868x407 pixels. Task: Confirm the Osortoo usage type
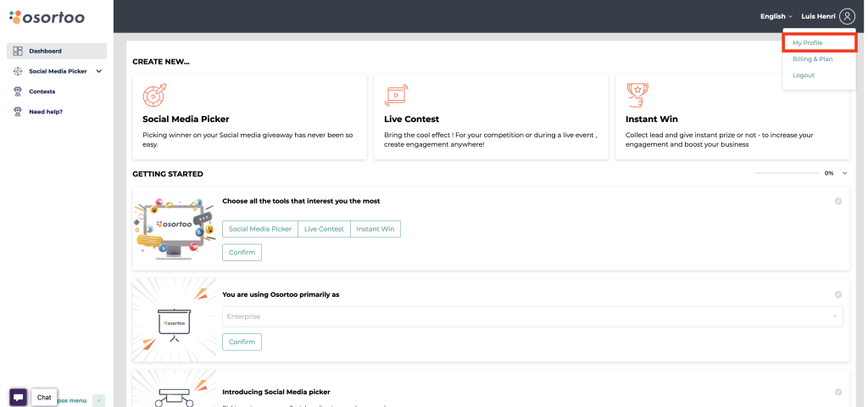click(242, 342)
